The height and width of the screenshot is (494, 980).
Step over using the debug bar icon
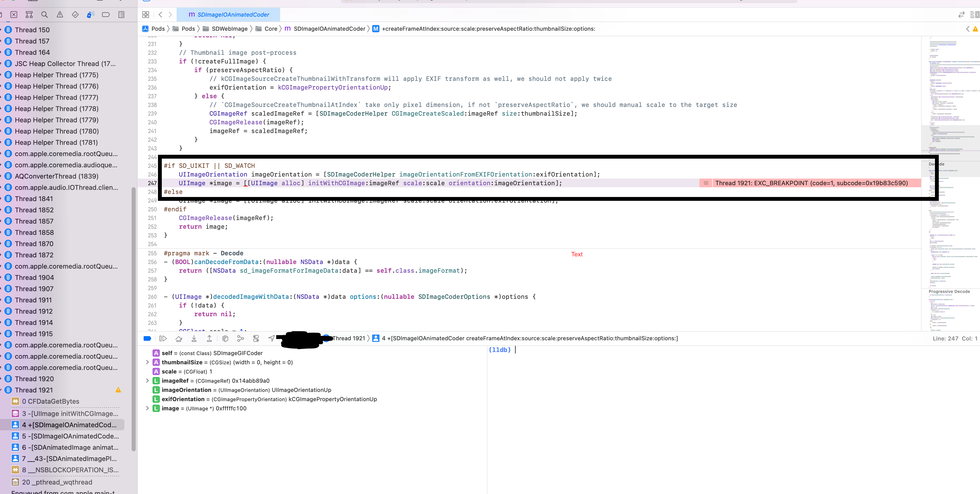[179, 338]
